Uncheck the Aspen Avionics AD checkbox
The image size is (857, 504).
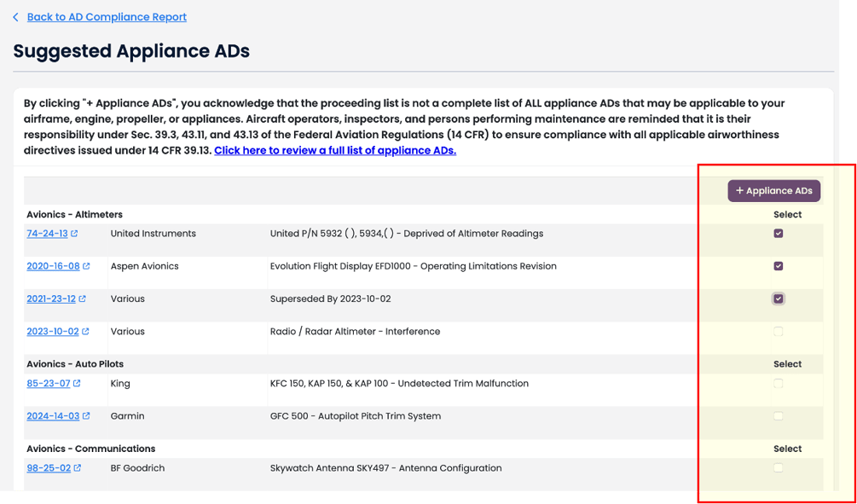click(x=778, y=266)
